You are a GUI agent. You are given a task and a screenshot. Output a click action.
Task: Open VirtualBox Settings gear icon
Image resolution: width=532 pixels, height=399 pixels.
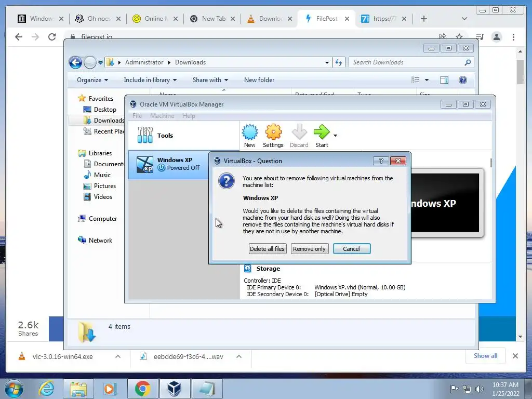273,136
